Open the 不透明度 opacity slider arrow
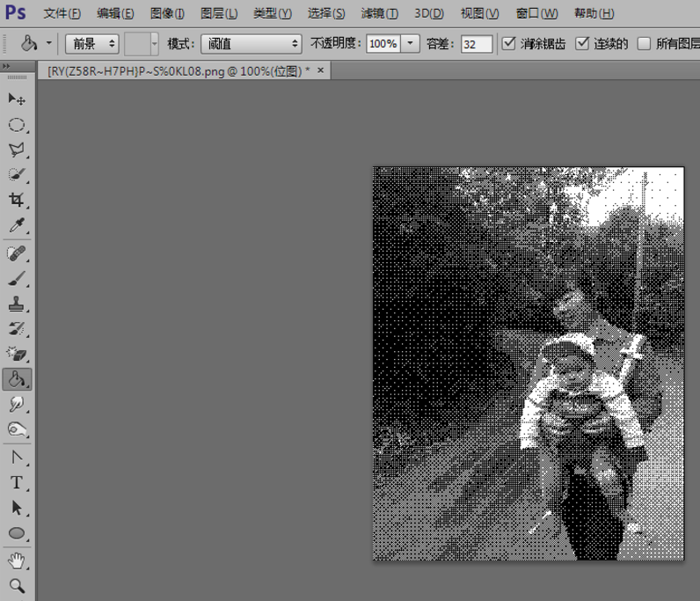The height and width of the screenshot is (601, 700). (410, 44)
